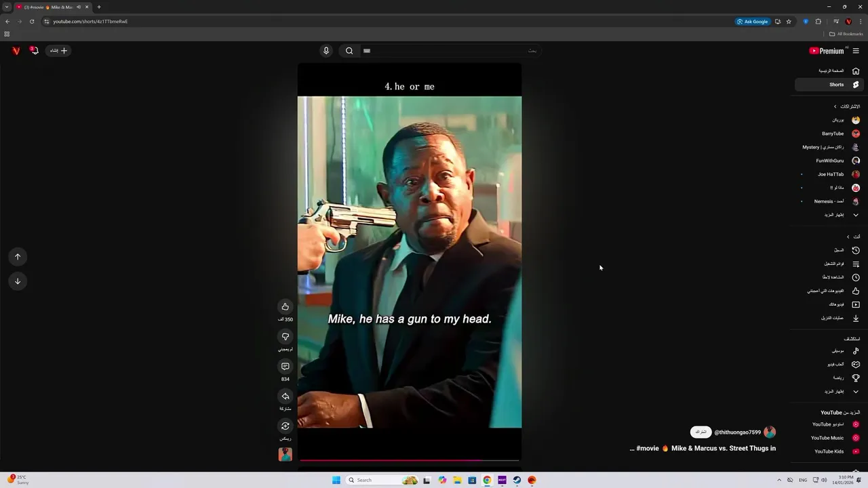Open the comments showing 834
This screenshot has width=868, height=488.
tap(285, 366)
